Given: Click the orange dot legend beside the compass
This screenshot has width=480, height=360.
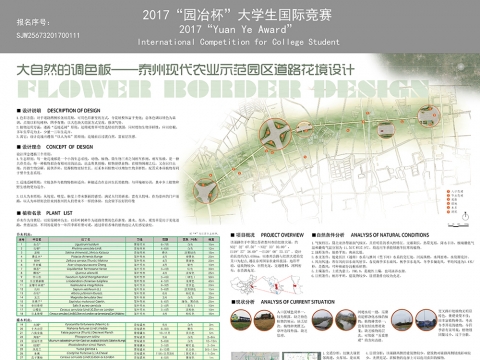Looking at the screenshot, I should point(455,201).
